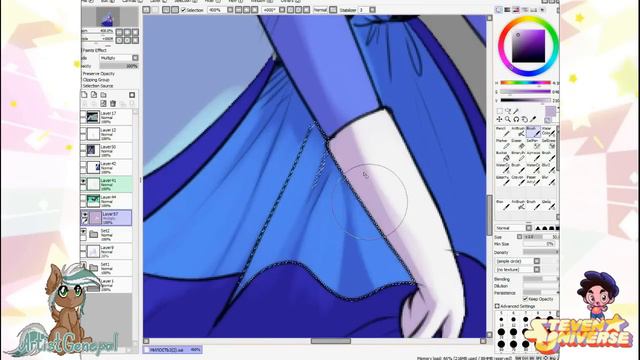The height and width of the screenshot is (360, 640).
Task: Click the canvas vertical scrollbar thumb
Action: tap(489, 216)
